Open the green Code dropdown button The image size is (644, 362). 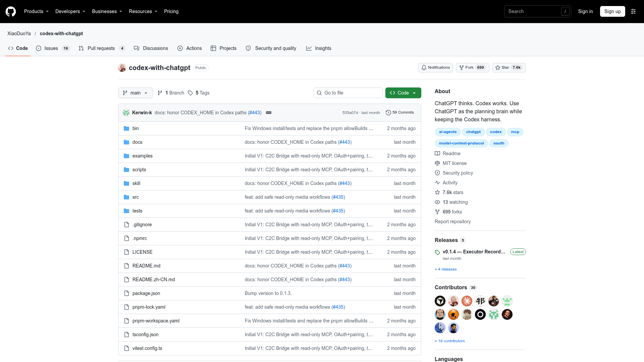[403, 93]
